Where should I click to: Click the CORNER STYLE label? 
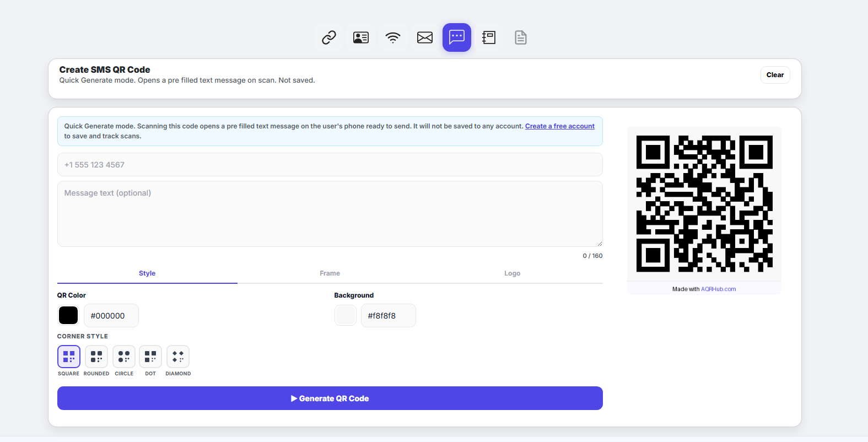[83, 336]
